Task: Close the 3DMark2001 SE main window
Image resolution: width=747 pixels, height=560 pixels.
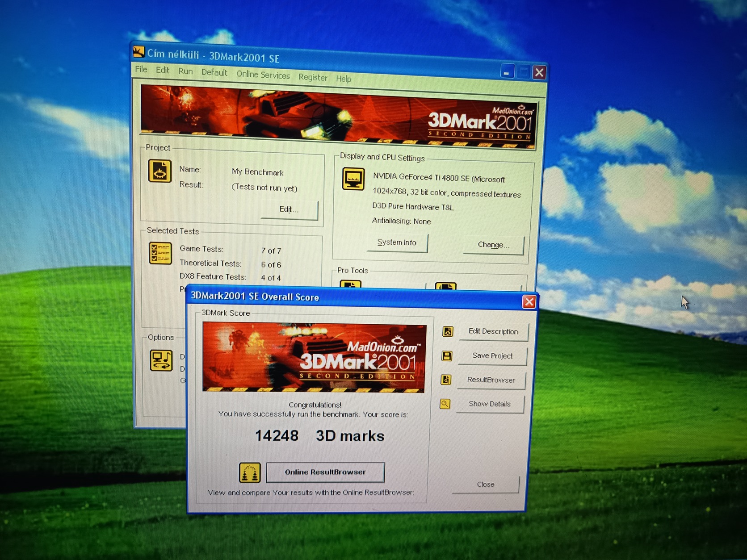Action: point(540,72)
